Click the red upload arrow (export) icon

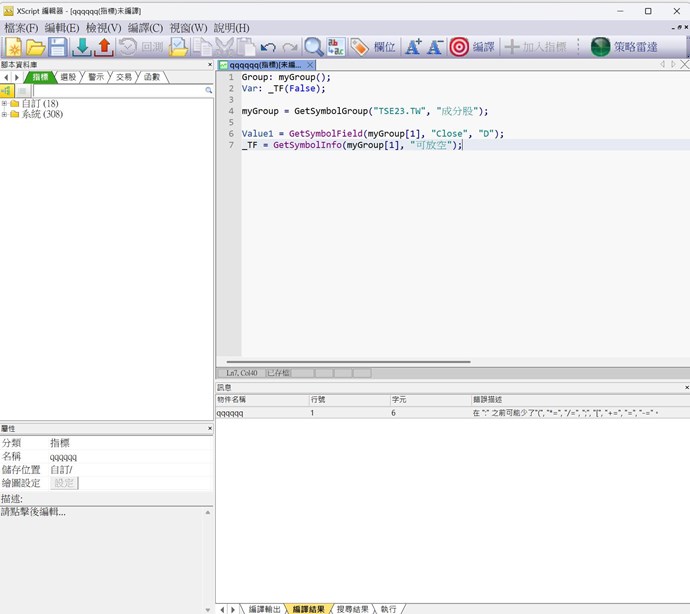(x=103, y=47)
